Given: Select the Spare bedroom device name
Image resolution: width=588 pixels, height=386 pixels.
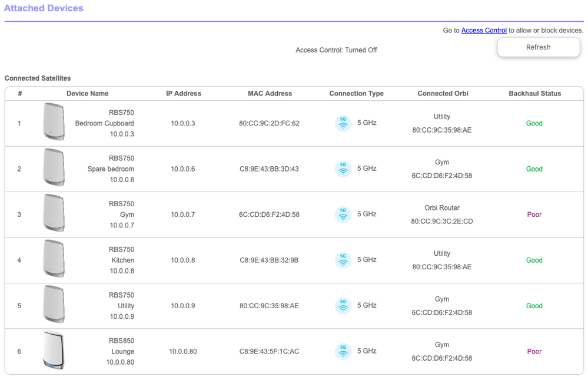Looking at the screenshot, I should pos(111,169).
